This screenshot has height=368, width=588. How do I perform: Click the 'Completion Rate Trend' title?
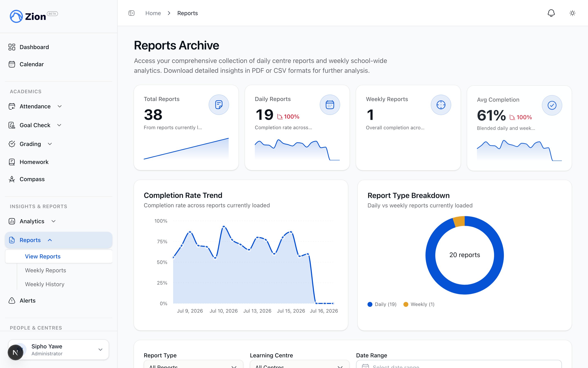point(183,195)
